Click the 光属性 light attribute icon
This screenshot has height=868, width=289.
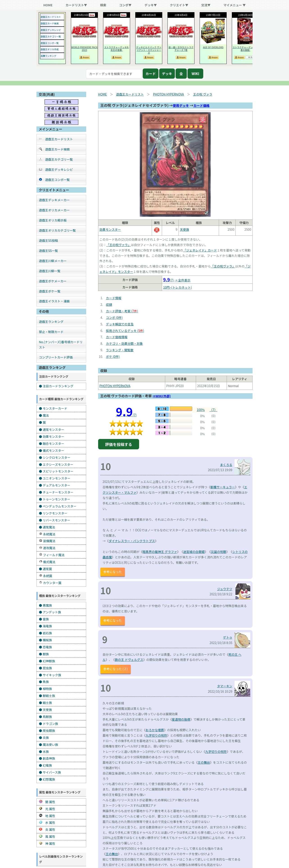tap(41, 809)
